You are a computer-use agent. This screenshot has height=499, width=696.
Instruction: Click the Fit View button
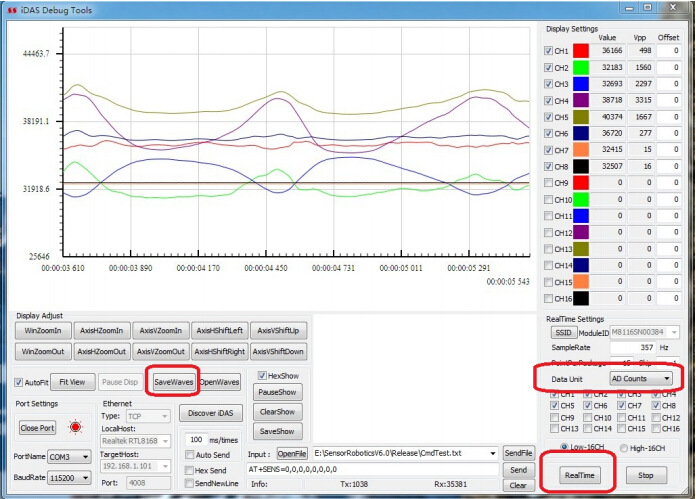click(71, 382)
